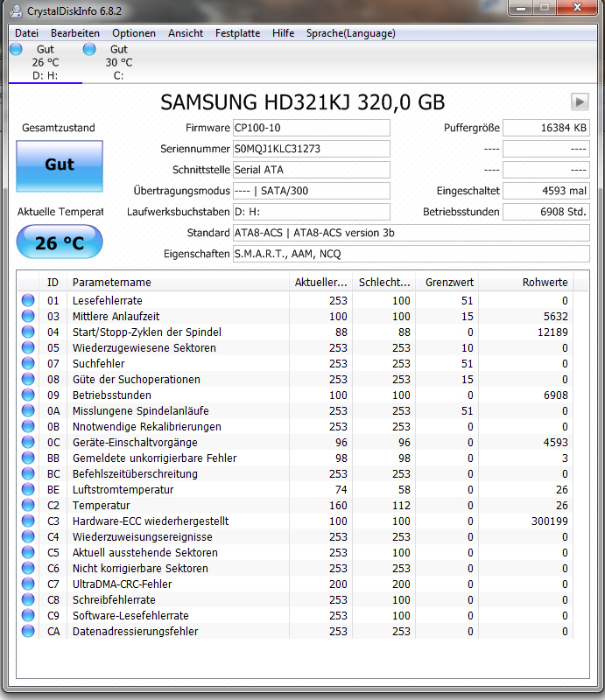Open the Bearbeiten menu
This screenshot has width=605, height=700.
[75, 33]
